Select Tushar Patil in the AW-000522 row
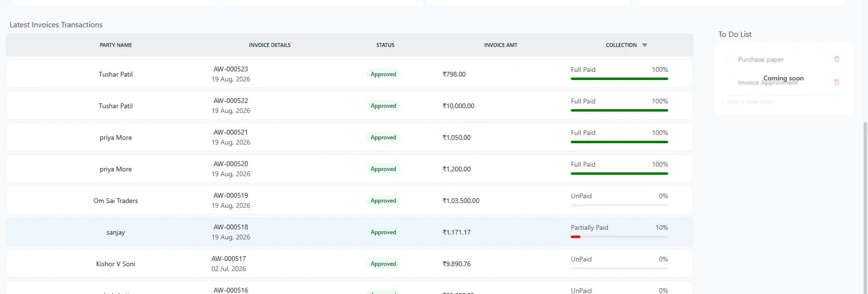Viewport: 868px width, 294px height. pos(116,106)
